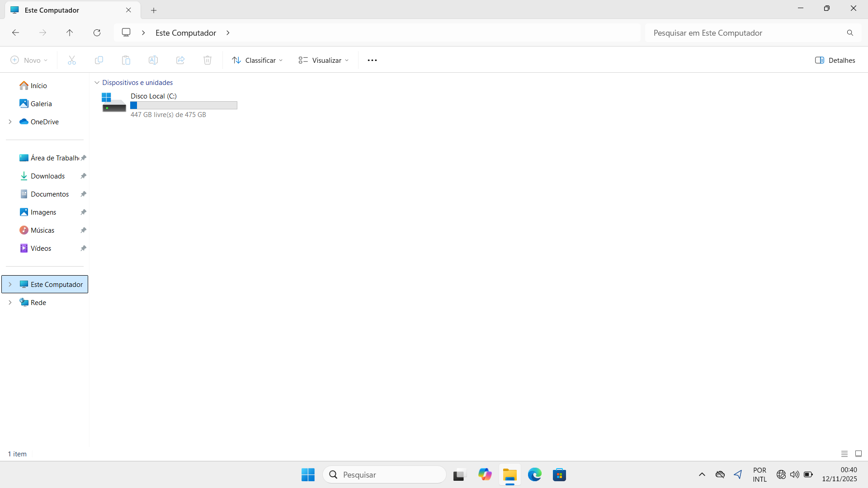Unpin Downloads from quick access
Screen dimensions: 868x488
[x=83, y=176]
